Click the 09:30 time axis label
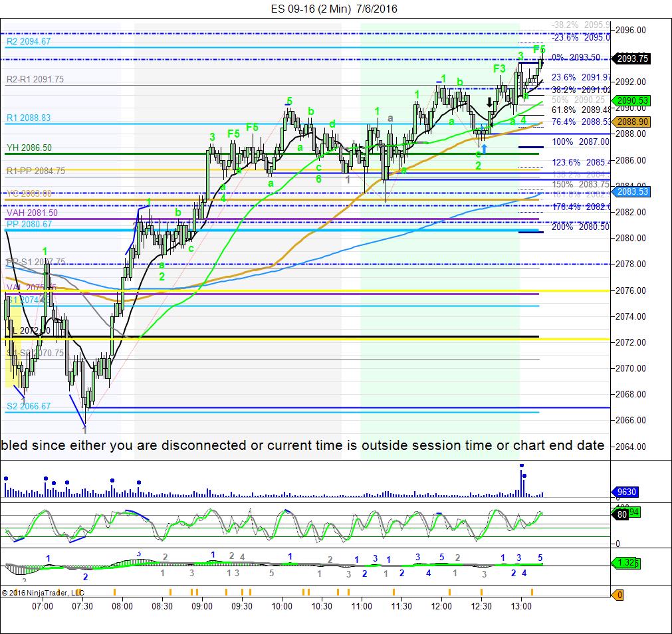The height and width of the screenshot is (634, 672). click(x=242, y=606)
